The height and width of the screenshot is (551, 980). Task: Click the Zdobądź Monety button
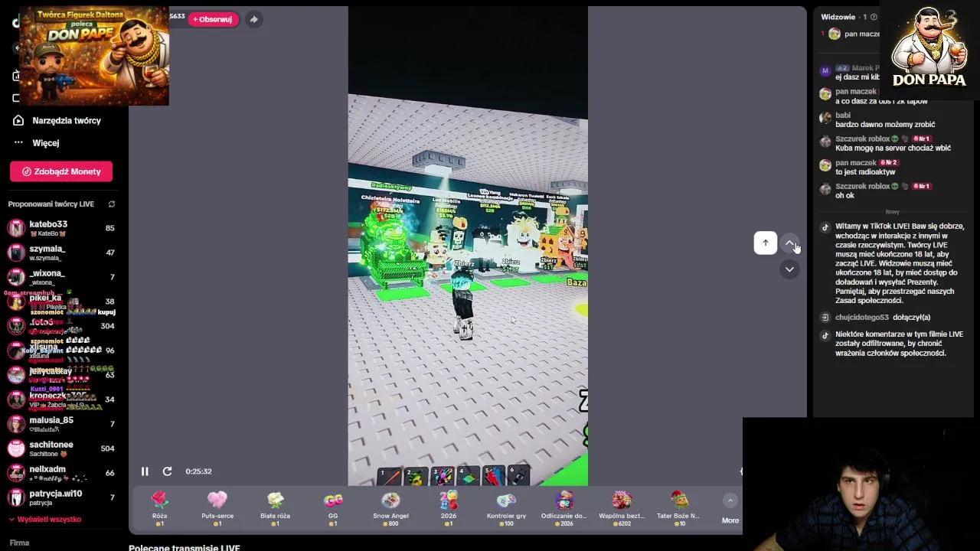tap(61, 171)
